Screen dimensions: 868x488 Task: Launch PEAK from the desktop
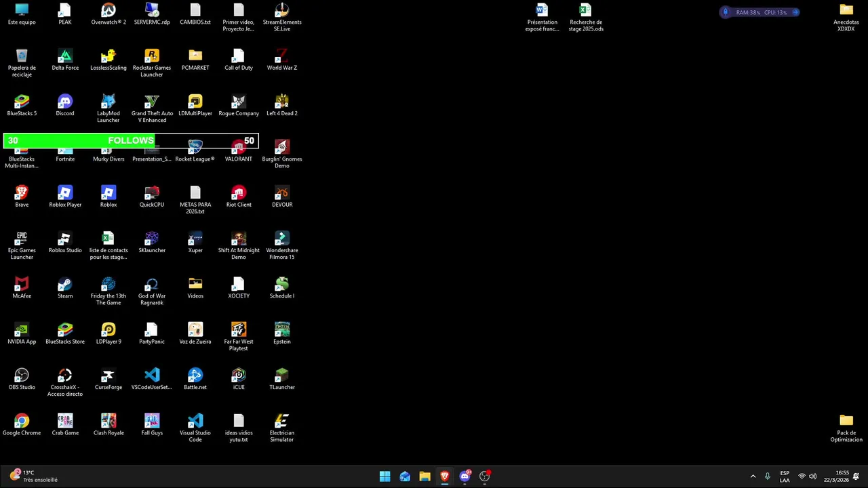click(x=65, y=15)
